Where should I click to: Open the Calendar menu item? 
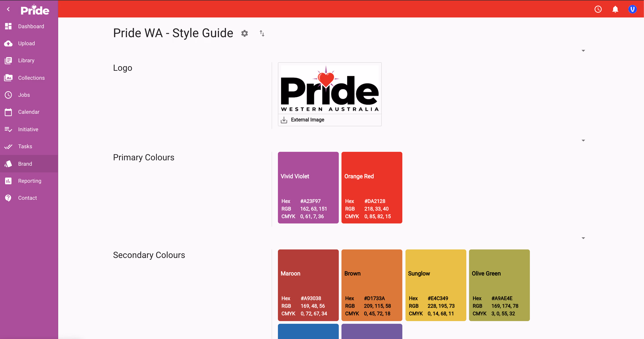tap(29, 112)
